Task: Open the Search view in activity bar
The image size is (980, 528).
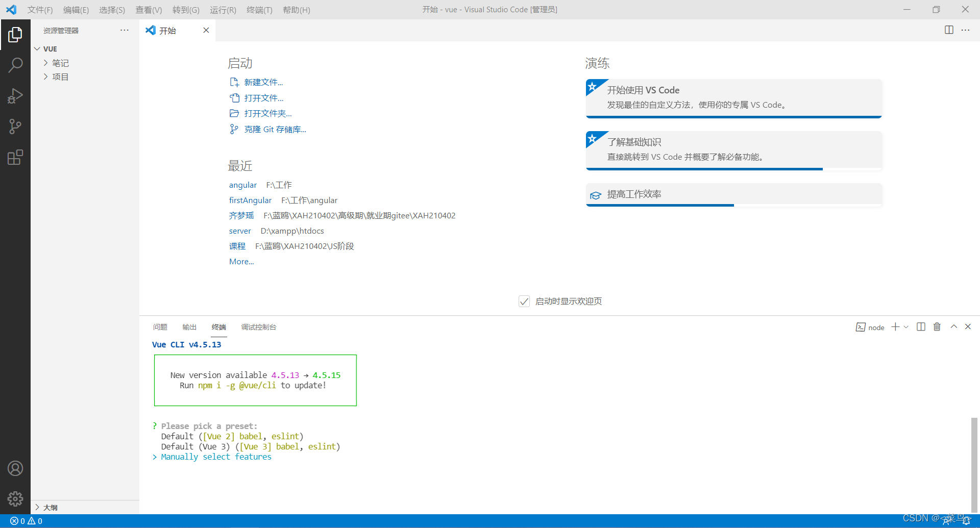Action: 15,65
